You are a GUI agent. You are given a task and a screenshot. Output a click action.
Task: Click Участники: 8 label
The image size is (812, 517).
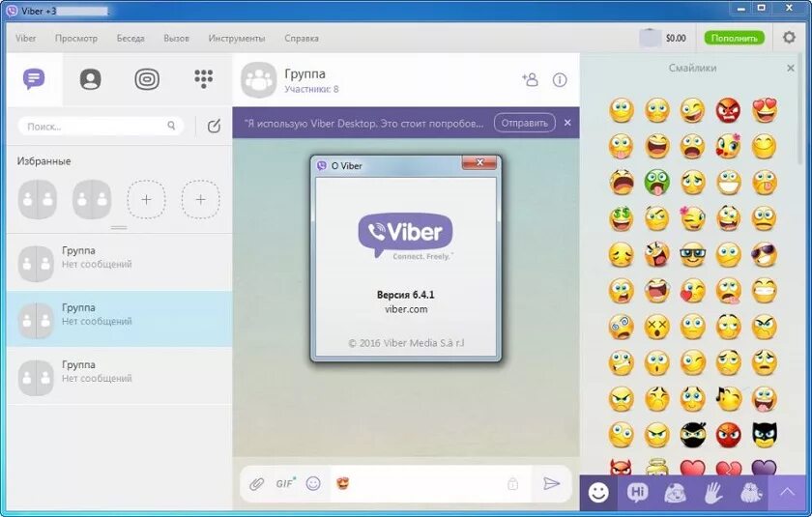click(311, 89)
